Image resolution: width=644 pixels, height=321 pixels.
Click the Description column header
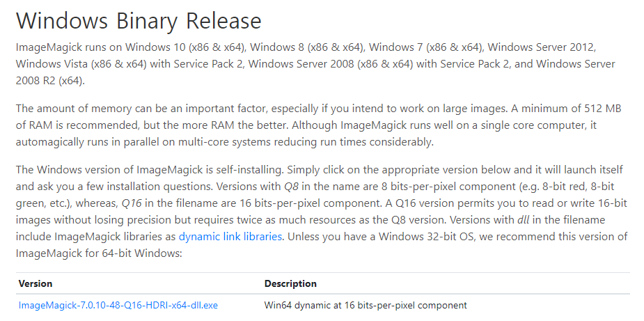click(290, 283)
